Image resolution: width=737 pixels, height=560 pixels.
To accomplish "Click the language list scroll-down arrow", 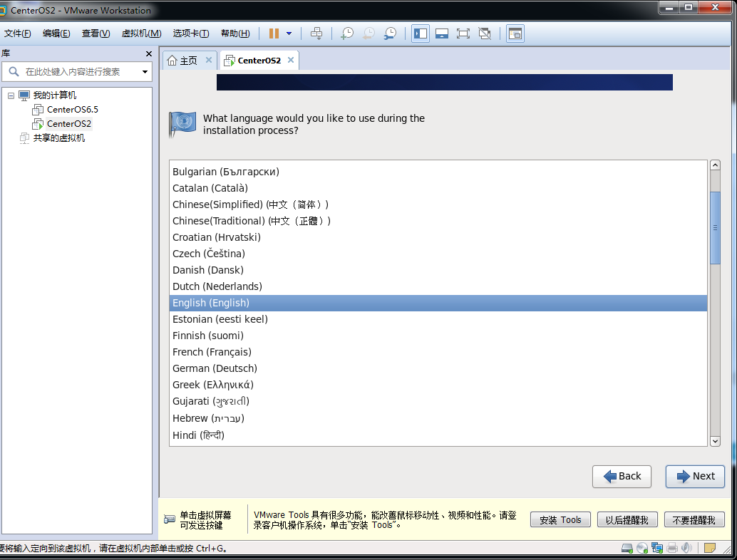I will 715,441.
